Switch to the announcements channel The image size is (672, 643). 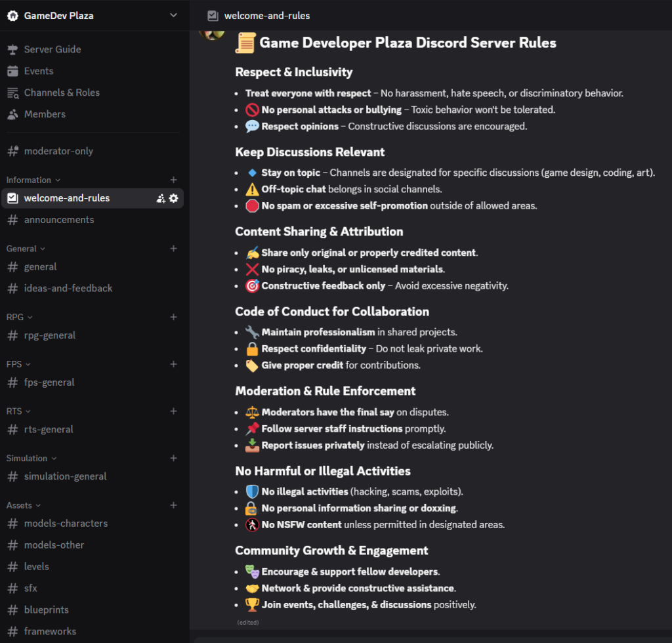(x=93, y=220)
